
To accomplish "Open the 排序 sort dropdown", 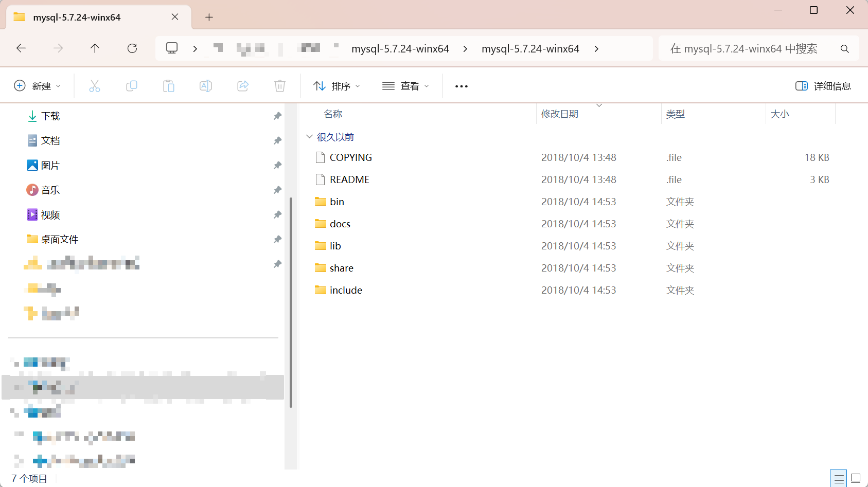I will tap(336, 86).
